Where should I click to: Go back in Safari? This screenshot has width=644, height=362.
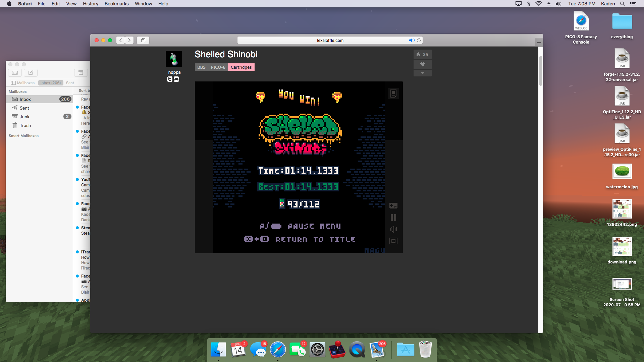121,40
